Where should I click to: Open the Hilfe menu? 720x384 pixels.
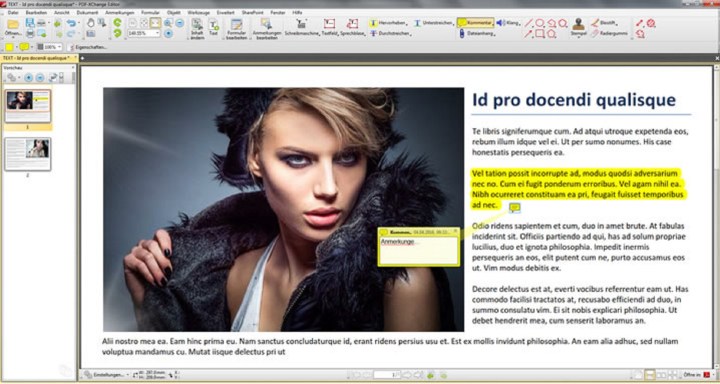click(x=297, y=12)
